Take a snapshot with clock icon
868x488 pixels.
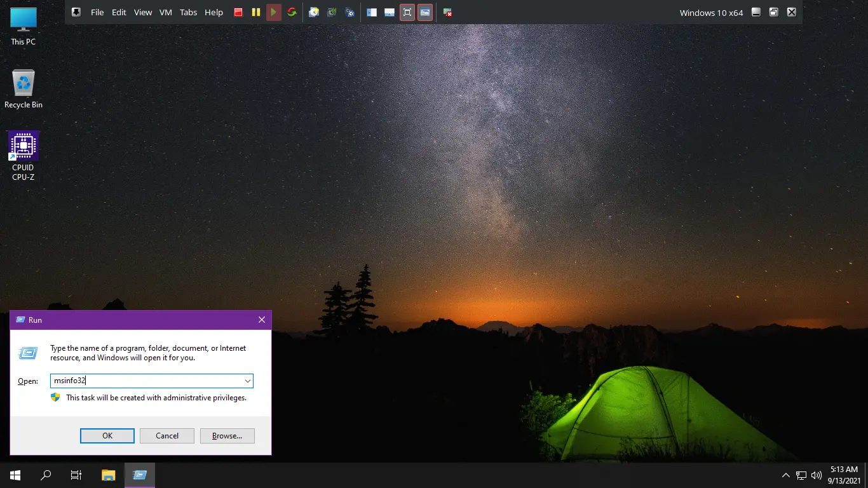coord(314,12)
